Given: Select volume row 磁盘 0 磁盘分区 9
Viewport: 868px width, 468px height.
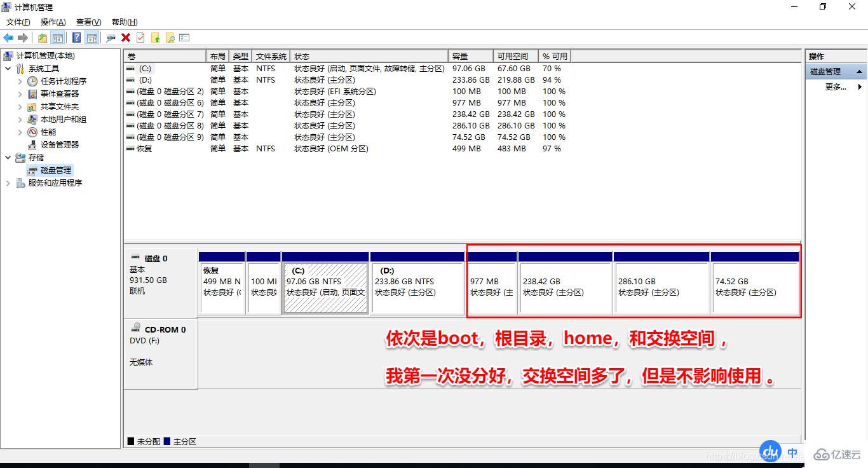Looking at the screenshot, I should [x=347, y=137].
